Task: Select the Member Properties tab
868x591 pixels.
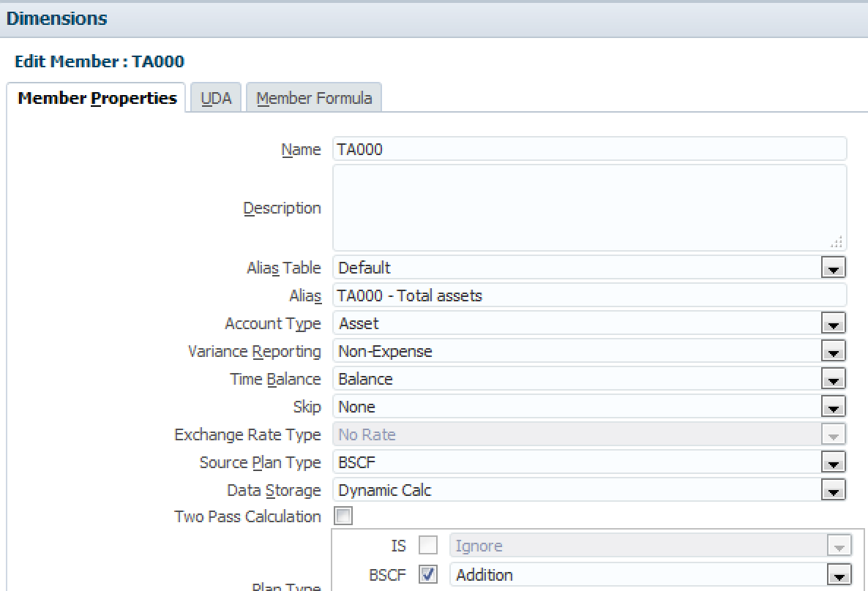Action: (97, 98)
